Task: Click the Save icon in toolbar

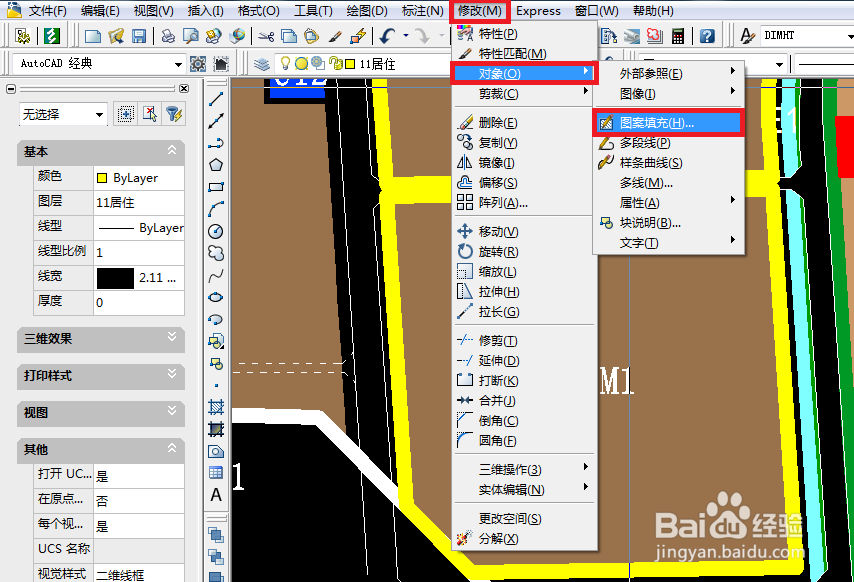Action: point(139,36)
